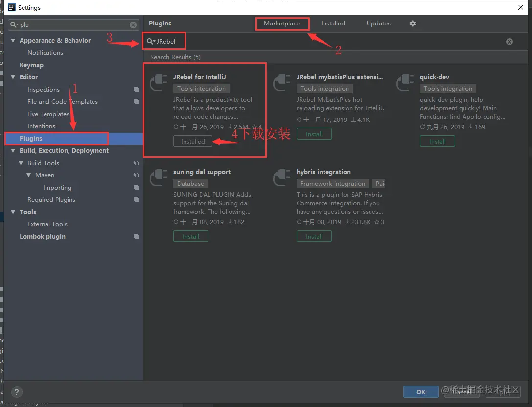This screenshot has height=407, width=532.
Task: Click quick-dev plugin icon
Action: [x=405, y=83]
